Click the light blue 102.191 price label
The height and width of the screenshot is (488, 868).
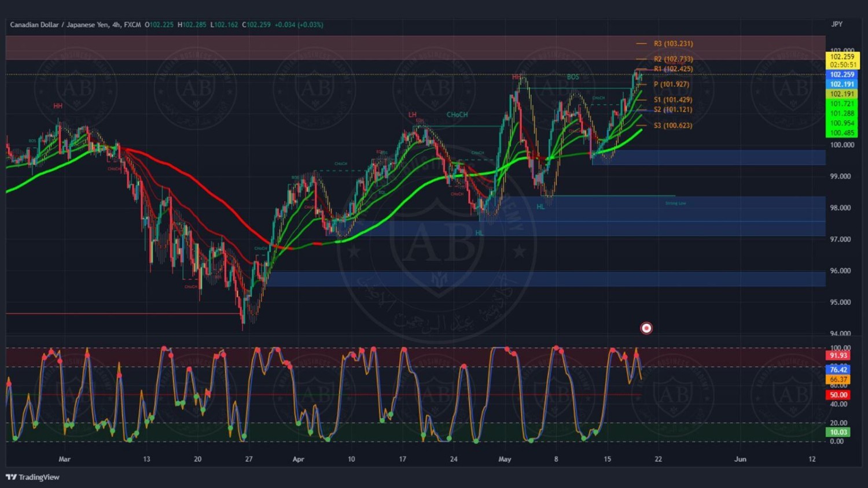pyautogui.click(x=842, y=84)
